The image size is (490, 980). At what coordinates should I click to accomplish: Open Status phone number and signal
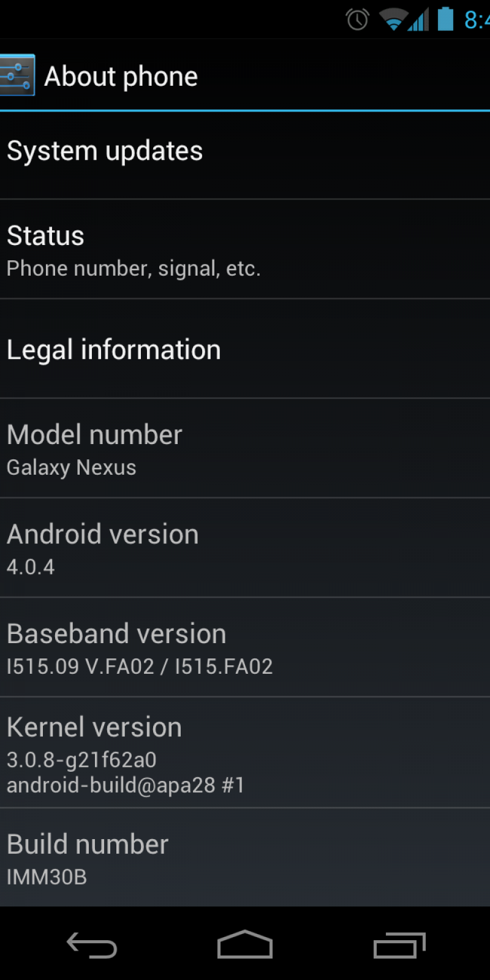click(245, 249)
